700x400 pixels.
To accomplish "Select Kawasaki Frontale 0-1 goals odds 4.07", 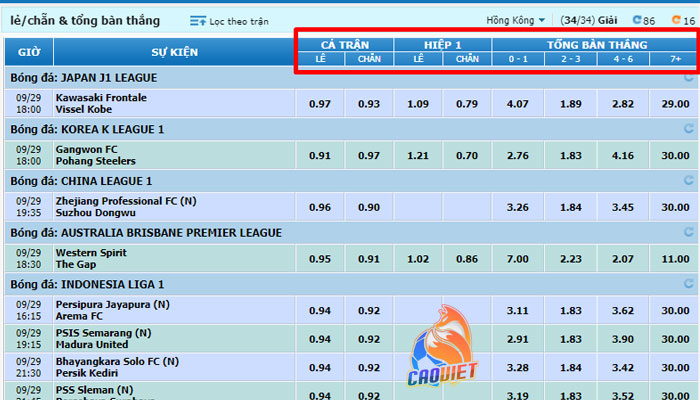I will (518, 104).
